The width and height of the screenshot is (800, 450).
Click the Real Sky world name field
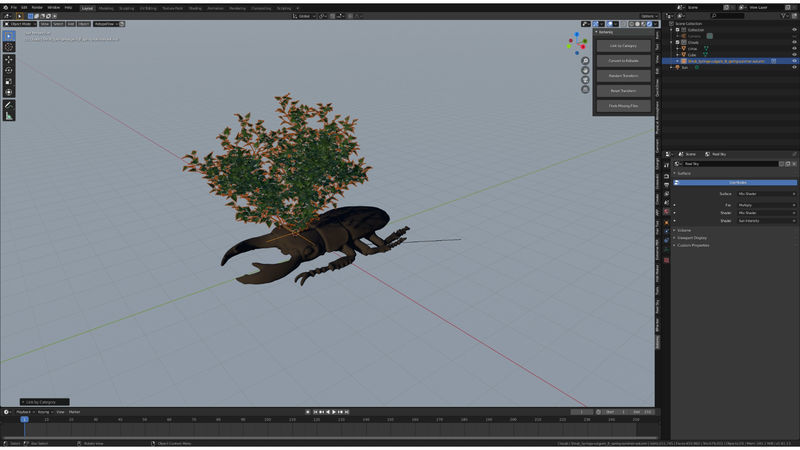tap(730, 164)
